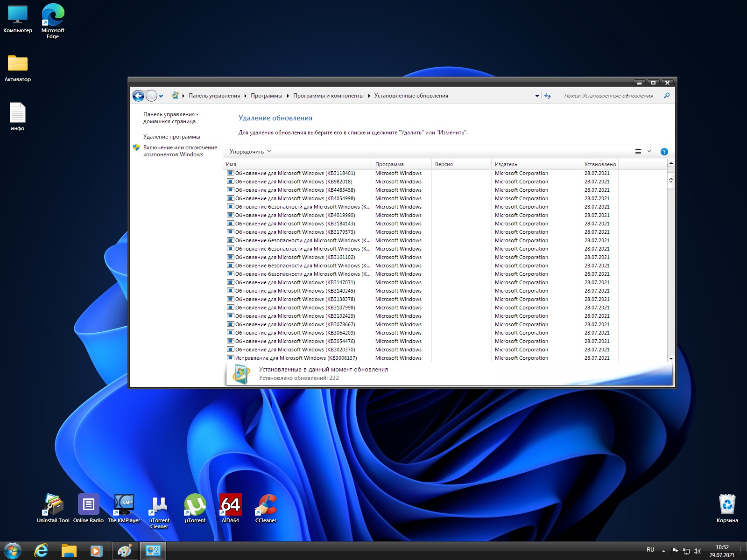The height and width of the screenshot is (560, 747).
Task: Open the address bar history dropdown arrow
Action: click(x=537, y=96)
